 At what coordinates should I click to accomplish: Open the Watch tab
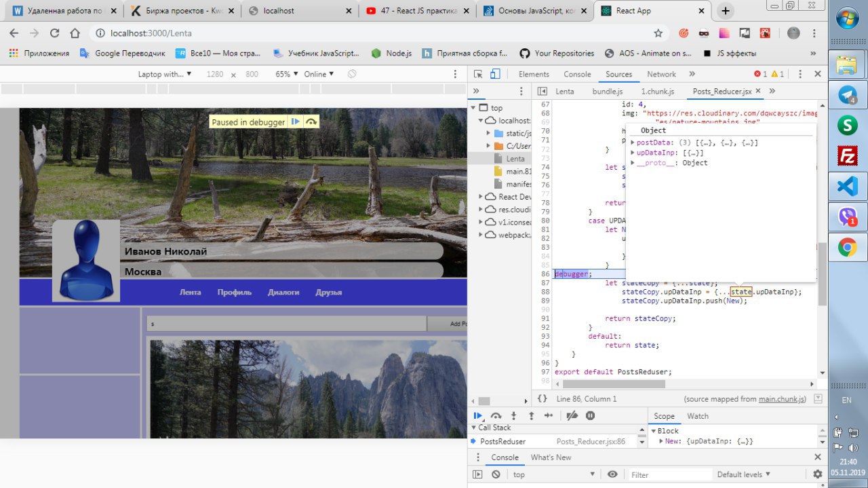pyautogui.click(x=697, y=416)
